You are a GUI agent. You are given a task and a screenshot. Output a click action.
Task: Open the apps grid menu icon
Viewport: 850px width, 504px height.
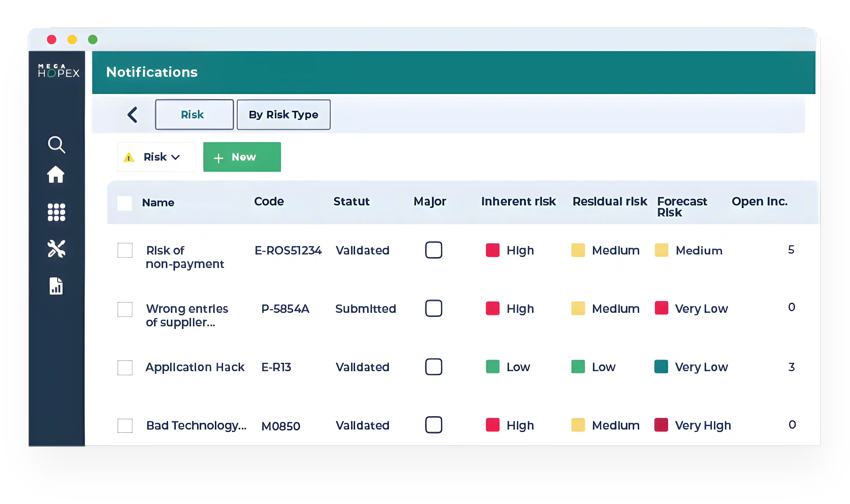(x=56, y=212)
